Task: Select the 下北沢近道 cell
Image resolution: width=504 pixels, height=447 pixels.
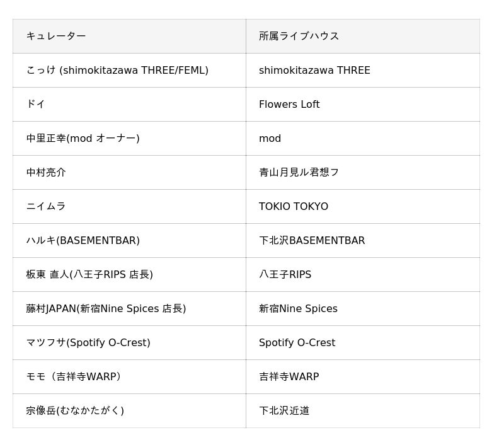Action: (x=363, y=411)
